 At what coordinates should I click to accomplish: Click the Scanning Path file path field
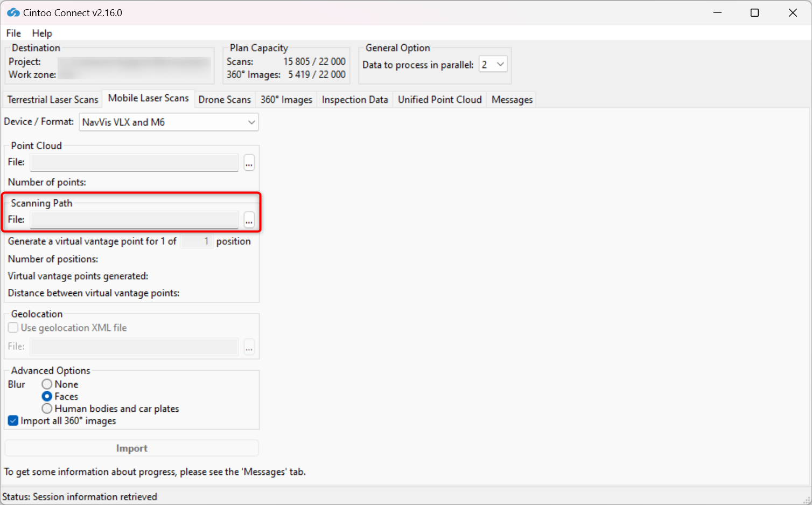(135, 220)
